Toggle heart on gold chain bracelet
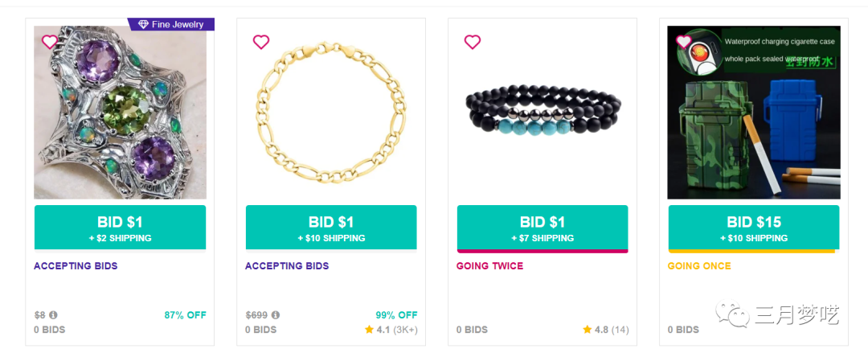This screenshot has width=868, height=353. pos(261,42)
